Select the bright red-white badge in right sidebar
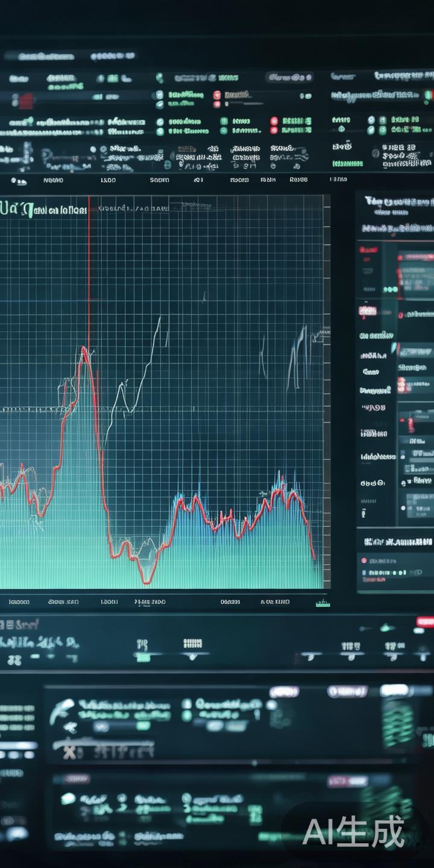This screenshot has height=868, width=434. [368, 311]
